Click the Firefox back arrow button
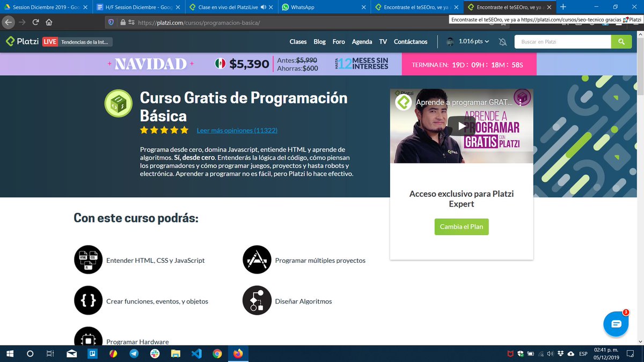 (x=8, y=23)
